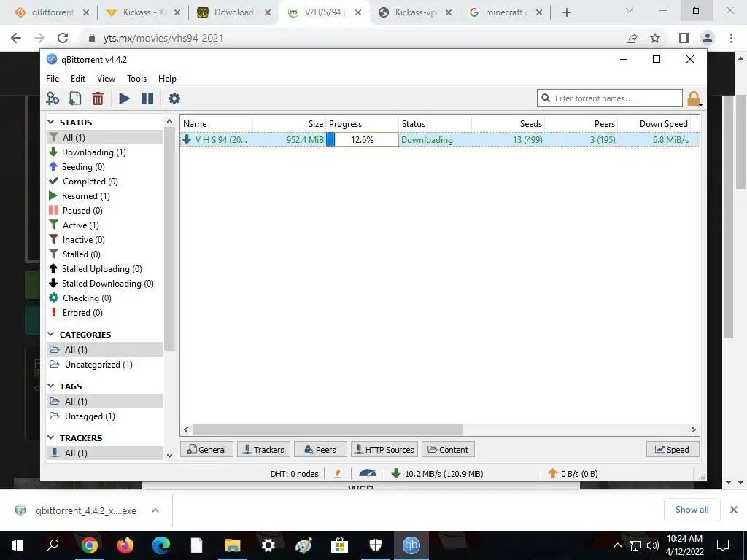Screen dimensions: 747x560
Task: Open the Chrome three-dot menu
Action: pyautogui.click(x=731, y=38)
